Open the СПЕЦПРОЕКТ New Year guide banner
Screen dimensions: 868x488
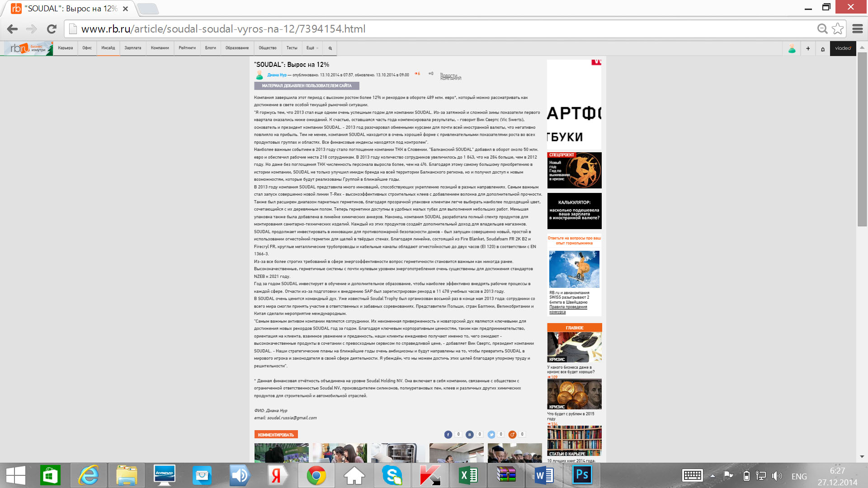575,170
